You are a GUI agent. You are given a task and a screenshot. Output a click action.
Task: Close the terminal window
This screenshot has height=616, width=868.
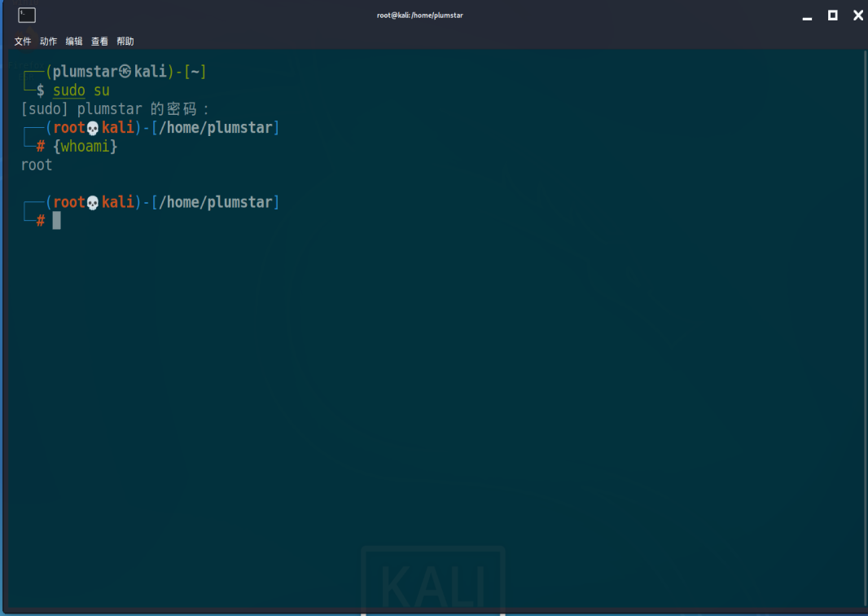point(858,15)
